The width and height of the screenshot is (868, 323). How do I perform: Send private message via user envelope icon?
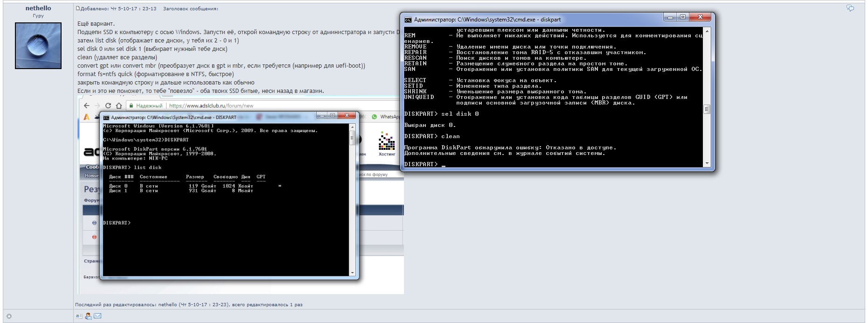click(88, 316)
